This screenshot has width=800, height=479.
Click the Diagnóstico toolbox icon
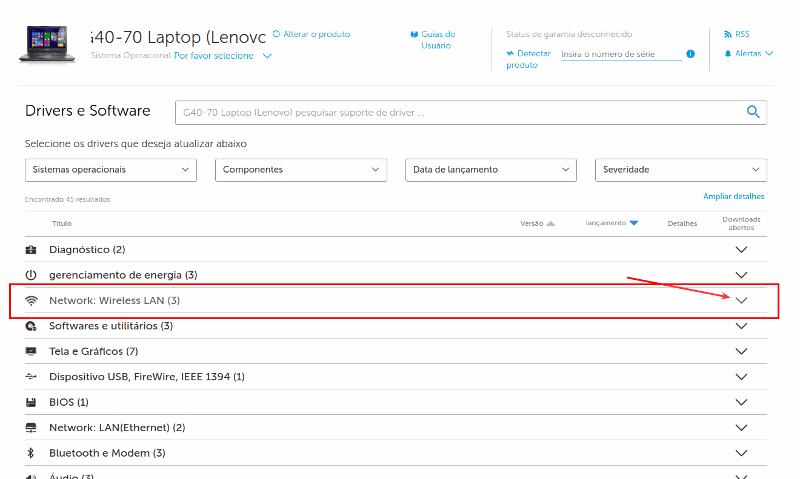point(31,249)
